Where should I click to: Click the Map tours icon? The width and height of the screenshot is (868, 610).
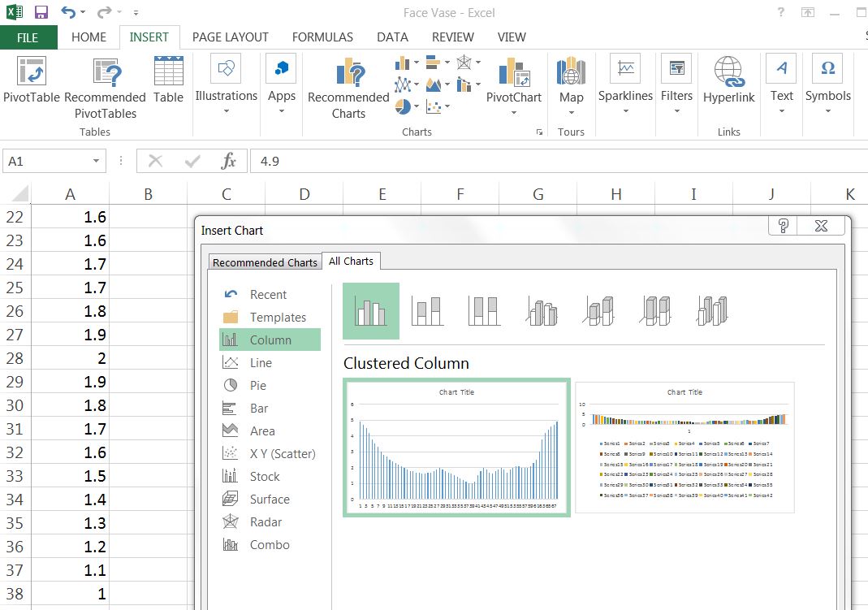coord(572,86)
